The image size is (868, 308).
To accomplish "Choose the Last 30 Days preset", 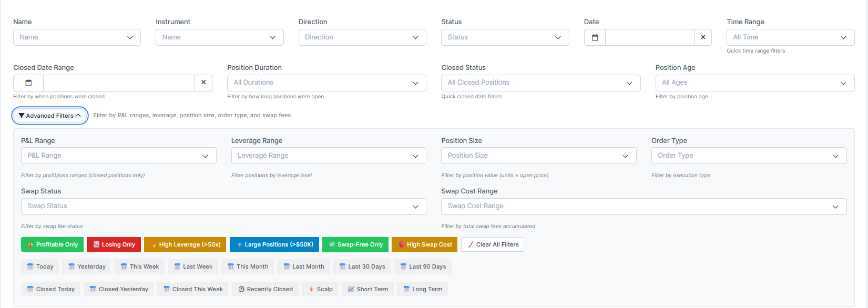I will click(x=362, y=267).
